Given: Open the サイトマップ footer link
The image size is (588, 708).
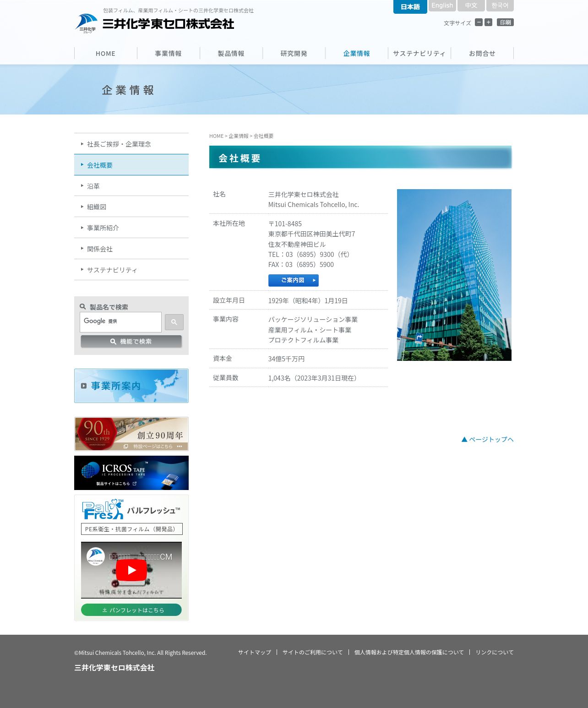Looking at the screenshot, I should [255, 652].
